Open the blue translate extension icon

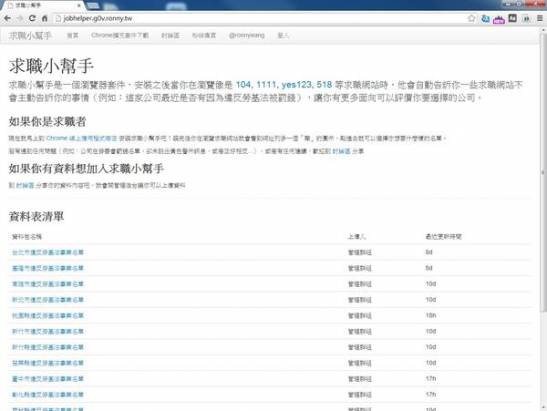[485, 18]
